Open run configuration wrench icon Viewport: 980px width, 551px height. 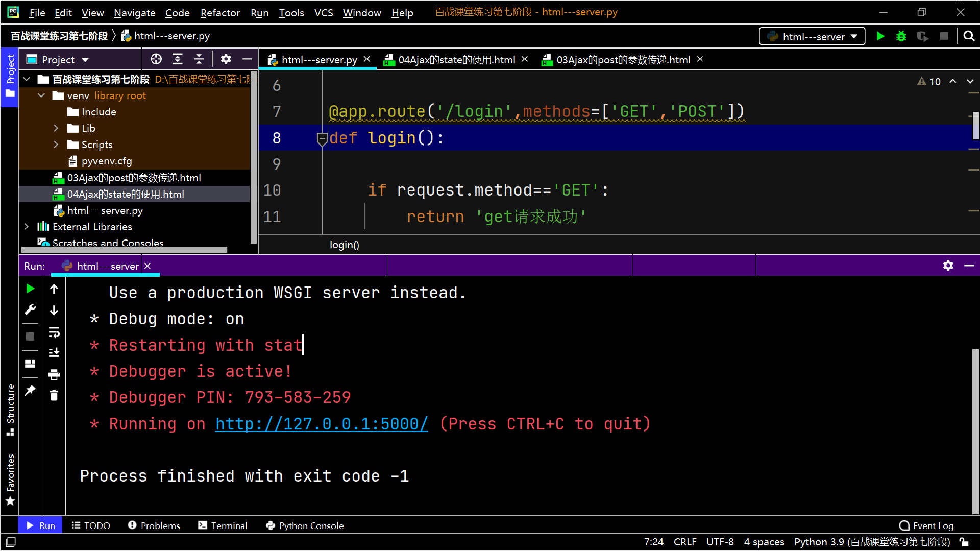tap(30, 310)
